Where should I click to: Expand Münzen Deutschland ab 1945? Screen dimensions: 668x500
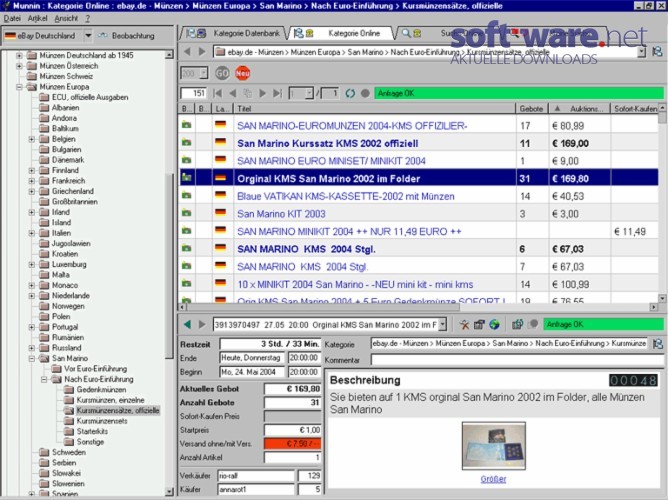coord(19,55)
